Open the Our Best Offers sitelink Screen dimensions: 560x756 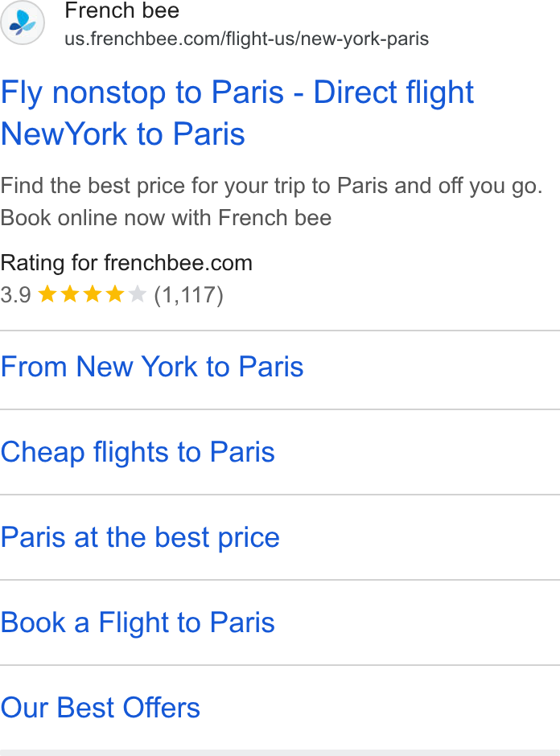coord(101,708)
